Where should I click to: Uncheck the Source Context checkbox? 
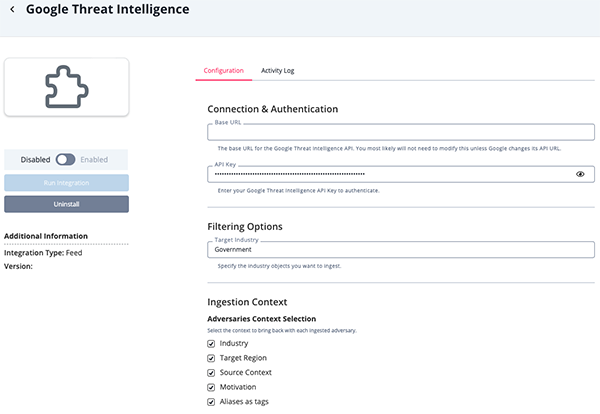point(211,373)
